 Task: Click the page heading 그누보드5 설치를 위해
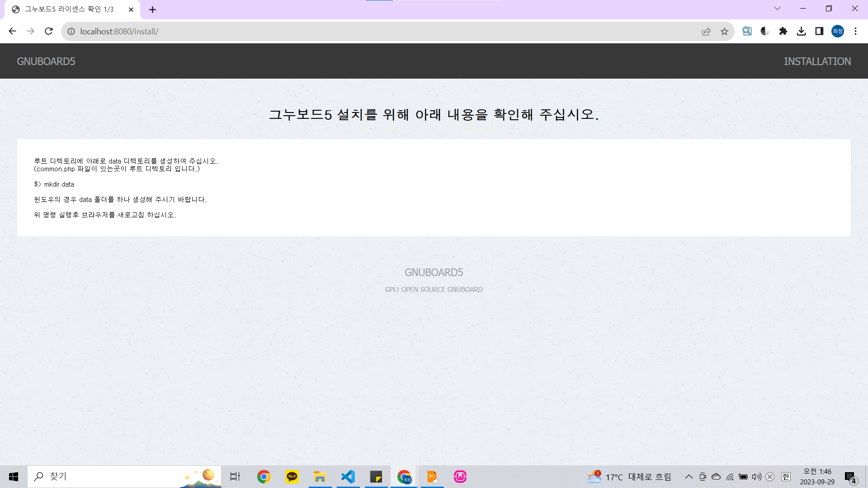click(434, 115)
